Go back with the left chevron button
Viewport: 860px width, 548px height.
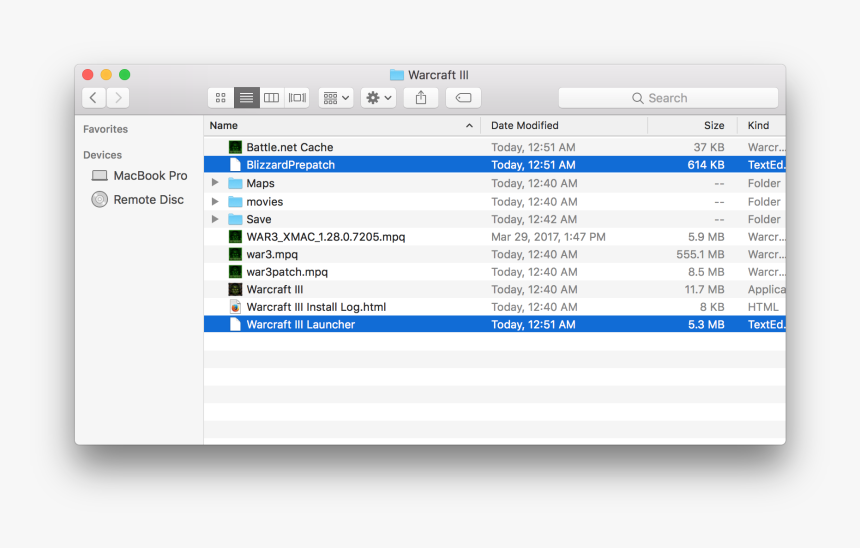pos(94,98)
